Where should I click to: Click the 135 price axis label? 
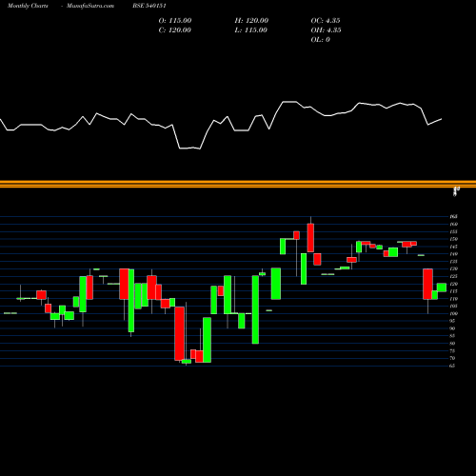[x=453, y=262]
